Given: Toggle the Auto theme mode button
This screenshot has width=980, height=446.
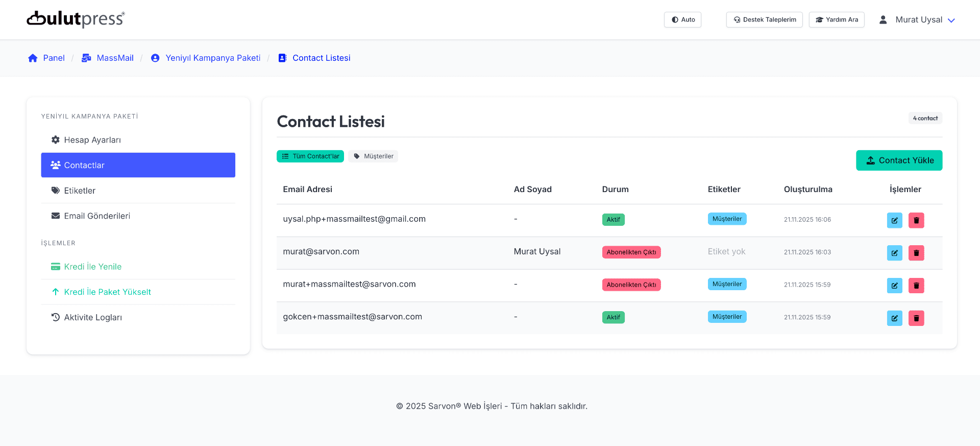Looking at the screenshot, I should tap(682, 20).
